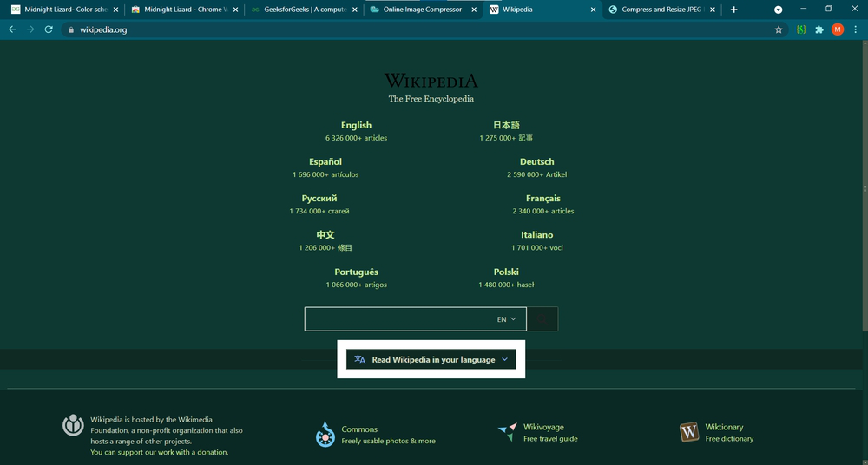The image size is (868, 465).
Task: Click the page vertical scrollbar
Action: tap(865, 188)
